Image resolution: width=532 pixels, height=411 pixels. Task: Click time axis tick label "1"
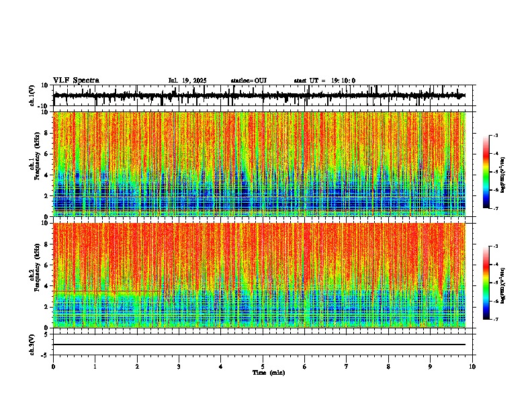coord(95,367)
